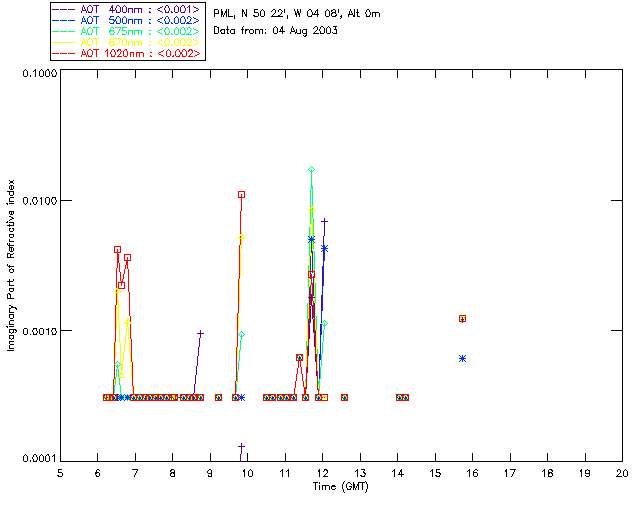Viewport: 640px width, 512px height.
Task: Click the AOT 400nm legend entry
Action: coord(127,9)
